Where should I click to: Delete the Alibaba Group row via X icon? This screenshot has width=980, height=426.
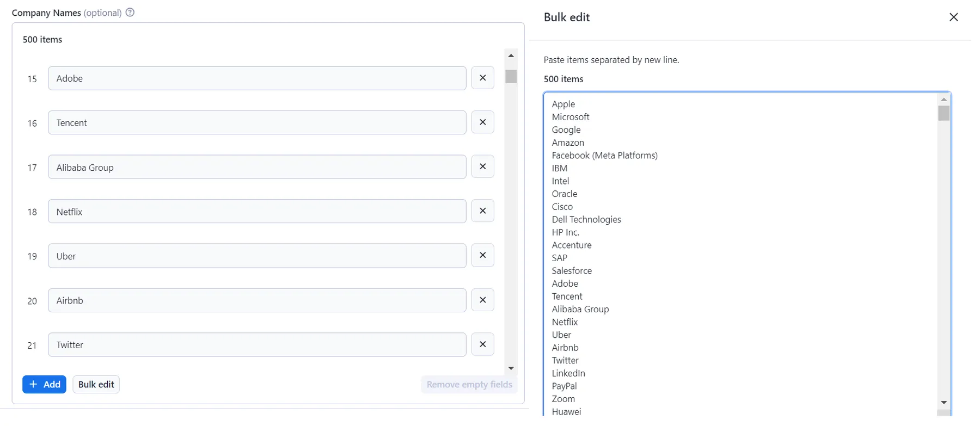click(x=482, y=166)
